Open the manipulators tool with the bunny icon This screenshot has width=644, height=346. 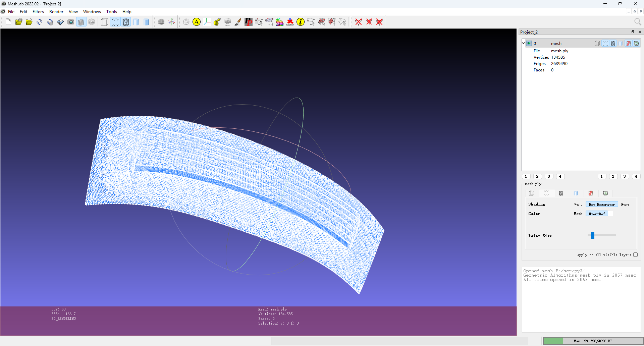click(280, 22)
